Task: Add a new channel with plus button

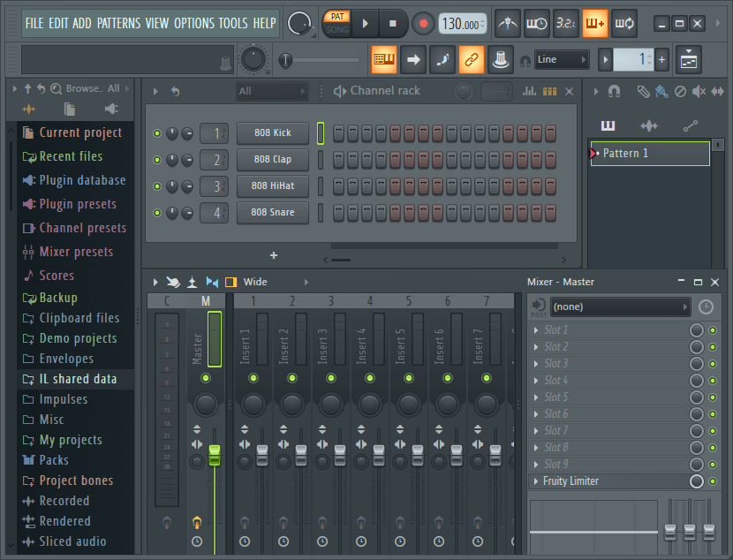Action: [274, 255]
